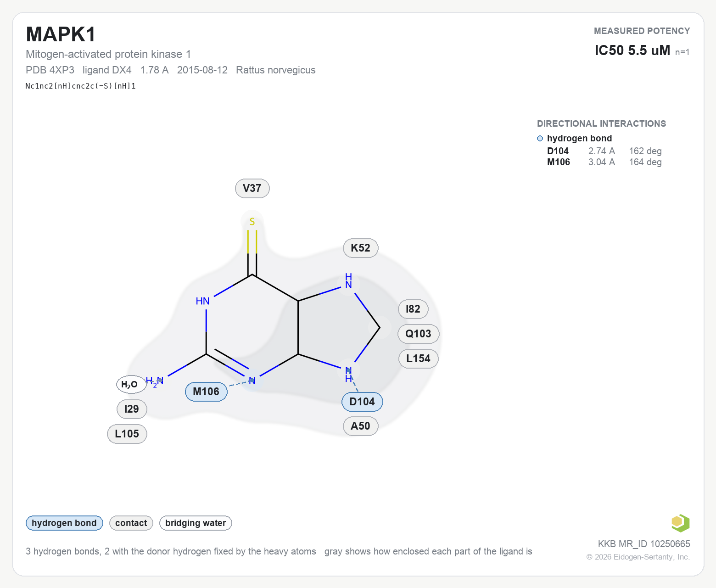The image size is (716, 588).
Task: Click the 2.74 A distance value
Action: (602, 151)
